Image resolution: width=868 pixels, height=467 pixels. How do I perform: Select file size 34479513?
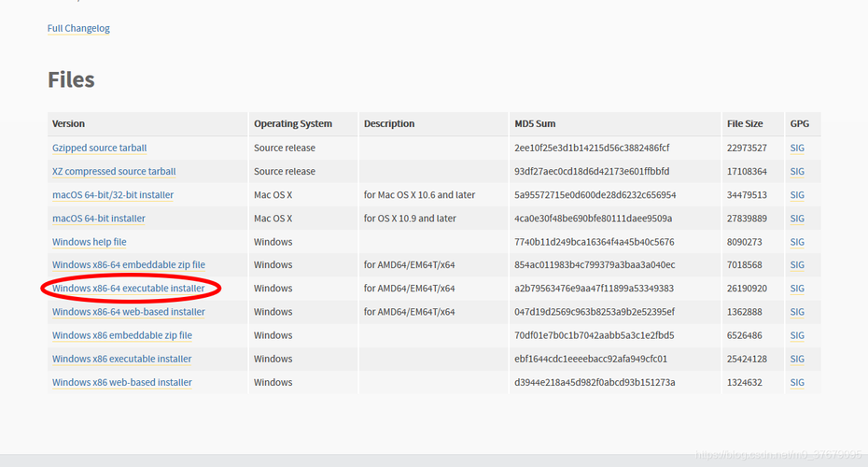[x=747, y=195]
